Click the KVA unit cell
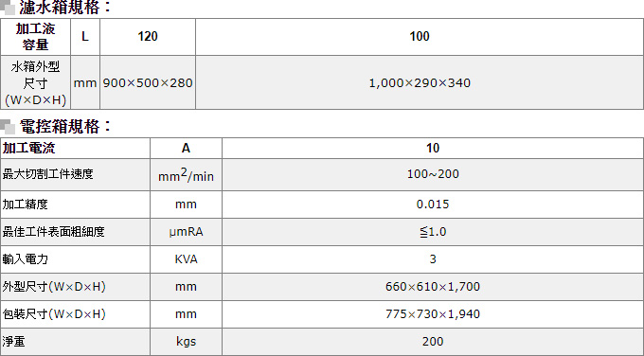 [186, 259]
